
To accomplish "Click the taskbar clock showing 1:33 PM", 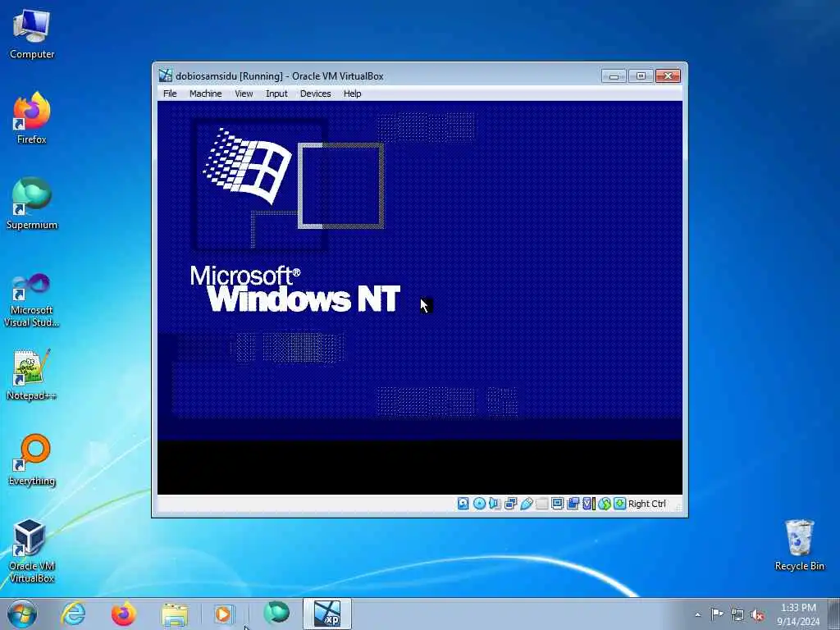I will tap(798, 614).
